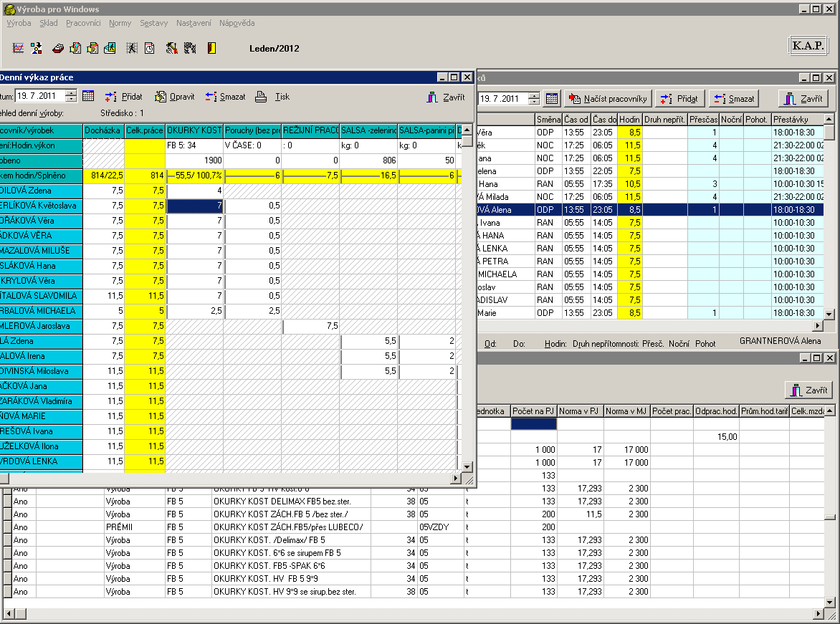The width and height of the screenshot is (840, 624).
Task: Click the Hodin column header in attendance list
Action: tap(630, 120)
